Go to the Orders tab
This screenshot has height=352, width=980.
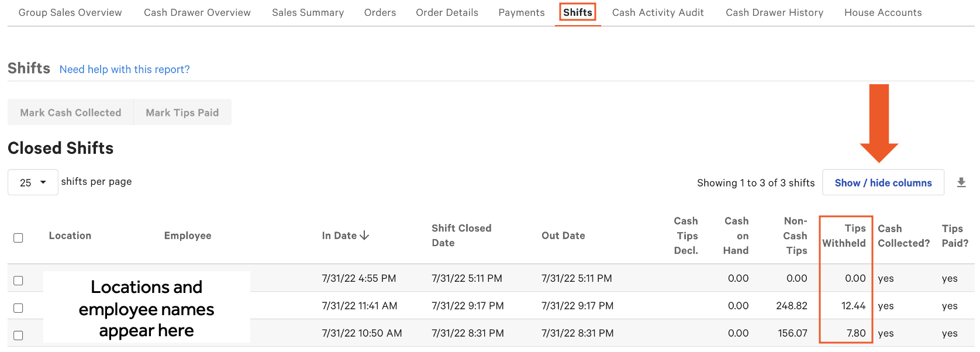click(379, 12)
